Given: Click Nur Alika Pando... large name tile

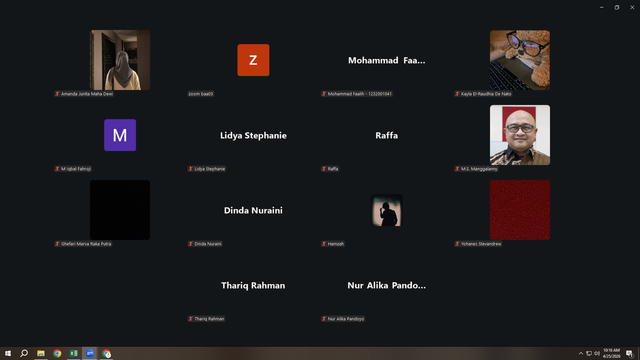Looking at the screenshot, I should click(387, 285).
